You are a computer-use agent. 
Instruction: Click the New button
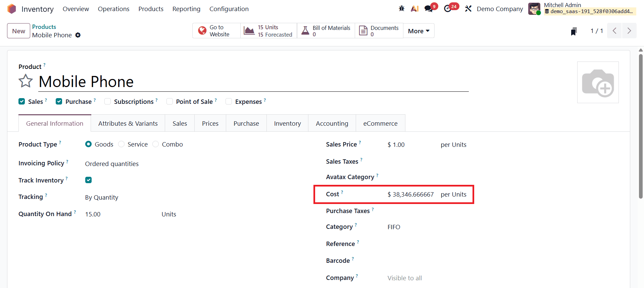tap(19, 31)
